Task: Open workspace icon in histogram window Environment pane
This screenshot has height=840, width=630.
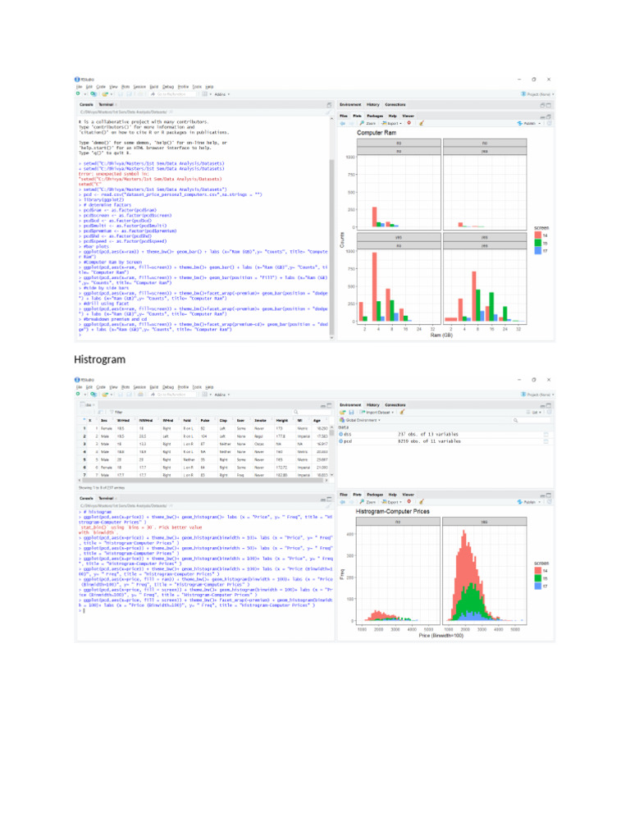Action: 343,413
